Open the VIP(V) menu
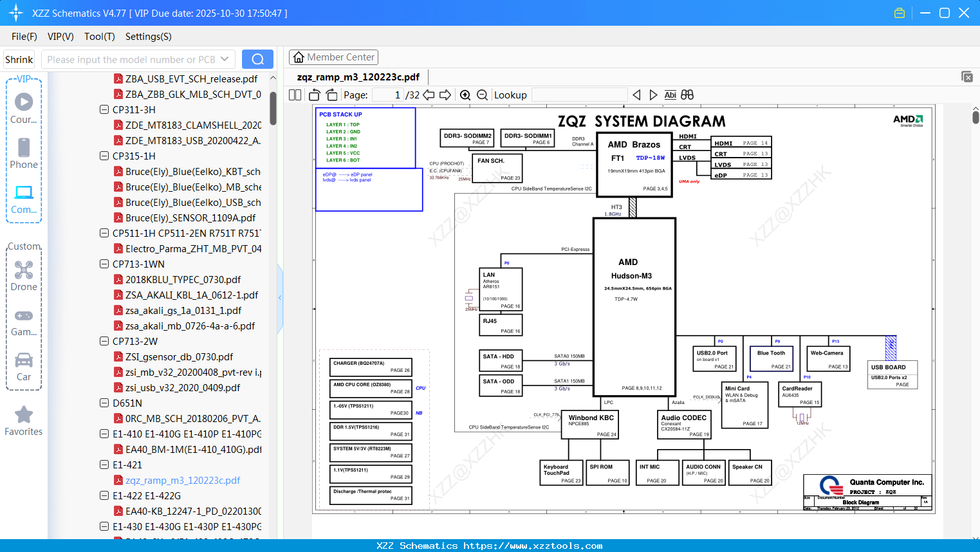Image resolution: width=980 pixels, height=552 pixels. [x=60, y=37]
